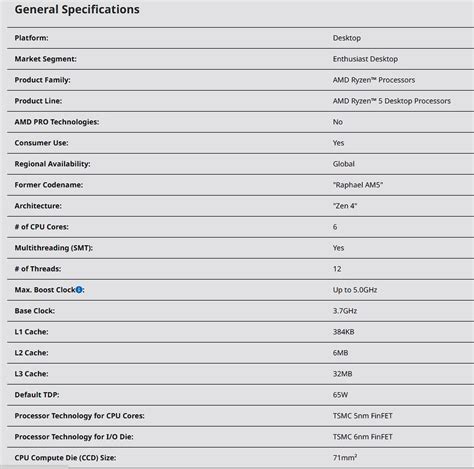Click the Multithreading (SMT) label
Image resolution: width=474 pixels, height=469 pixels.
point(53,248)
